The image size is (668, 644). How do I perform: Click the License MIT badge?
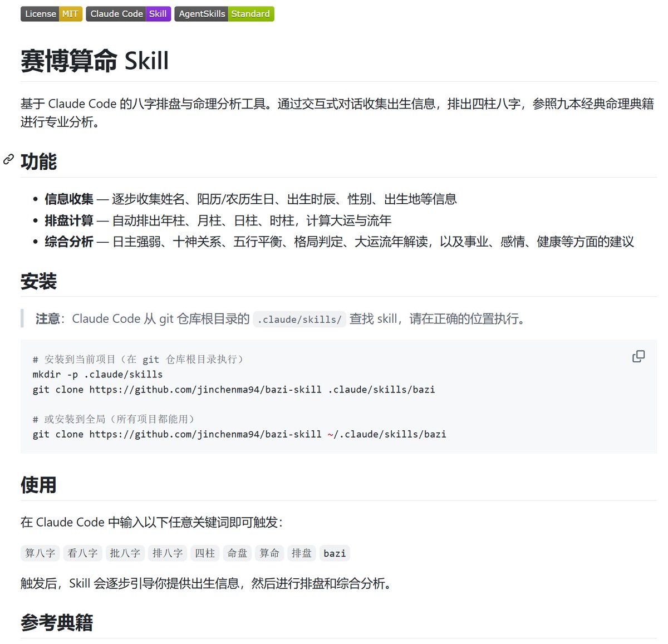(51, 14)
